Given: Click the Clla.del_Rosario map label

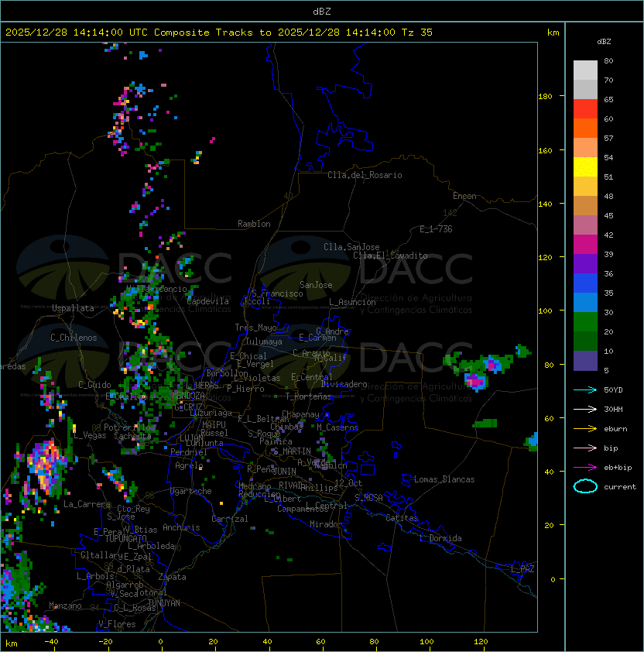Looking at the screenshot, I should coord(365,176).
